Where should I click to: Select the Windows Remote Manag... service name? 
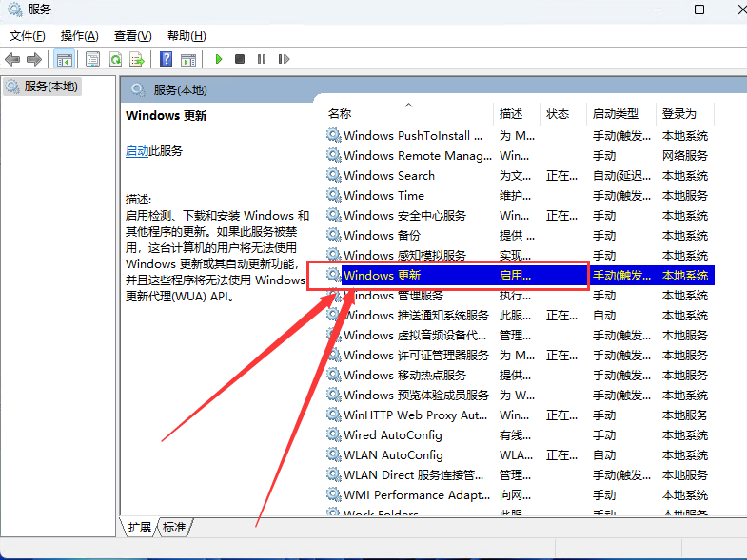418,156
